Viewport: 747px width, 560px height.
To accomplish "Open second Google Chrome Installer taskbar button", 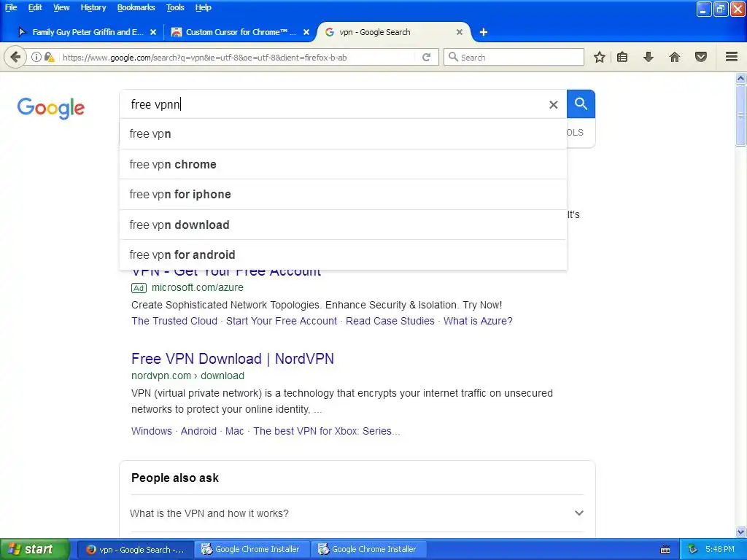I will pos(368,550).
